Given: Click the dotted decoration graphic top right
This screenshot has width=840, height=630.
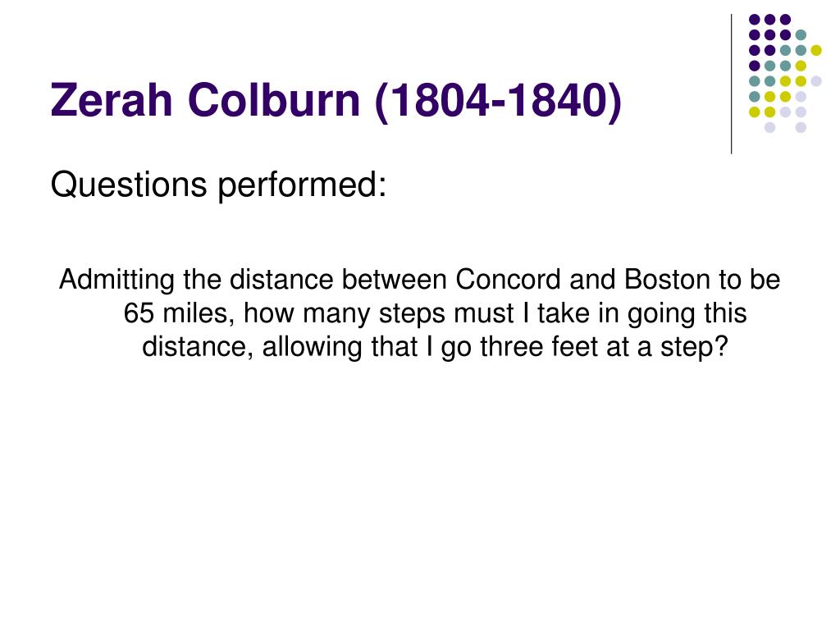Looking at the screenshot, I should pos(785,73).
